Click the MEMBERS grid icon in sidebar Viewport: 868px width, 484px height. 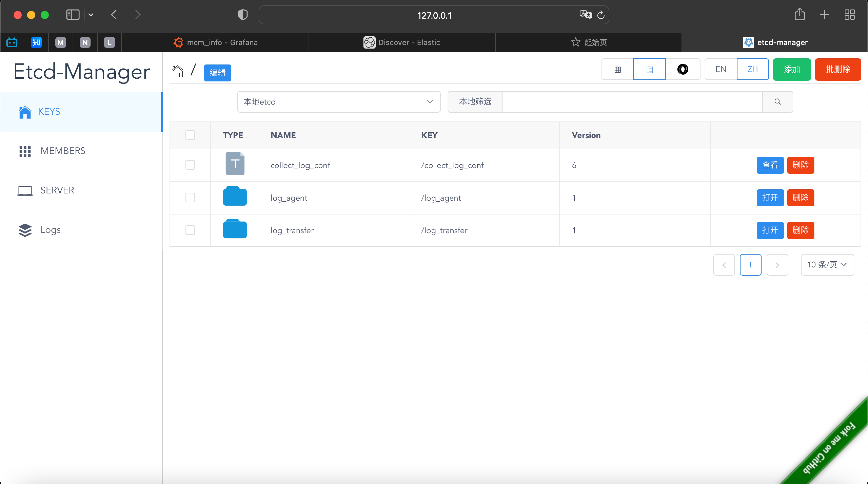(x=25, y=151)
